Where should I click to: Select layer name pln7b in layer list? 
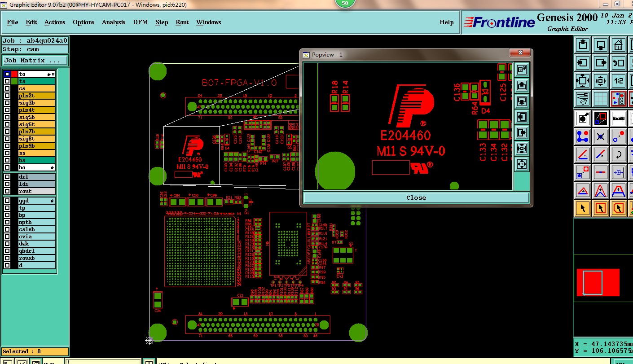coord(36,132)
